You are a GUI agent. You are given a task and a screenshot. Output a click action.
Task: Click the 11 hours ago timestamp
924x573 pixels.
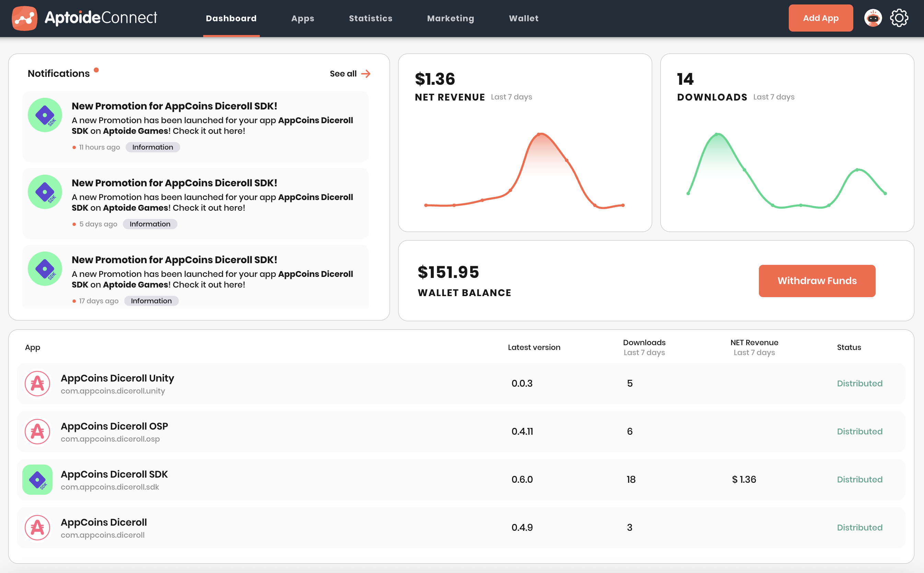pyautogui.click(x=99, y=147)
